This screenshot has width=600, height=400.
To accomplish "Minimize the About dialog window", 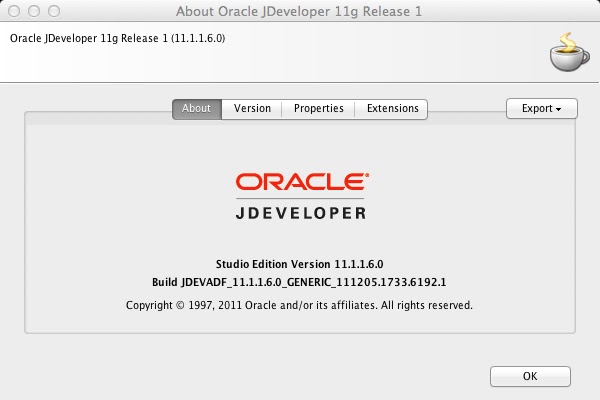I will pyautogui.click(x=34, y=11).
